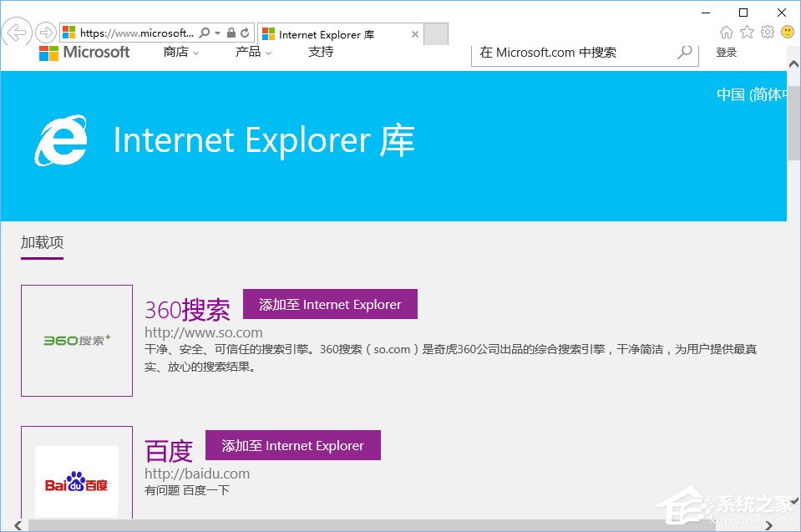
Task: Add 360搜索 to Internet Explorer
Action: (x=330, y=304)
